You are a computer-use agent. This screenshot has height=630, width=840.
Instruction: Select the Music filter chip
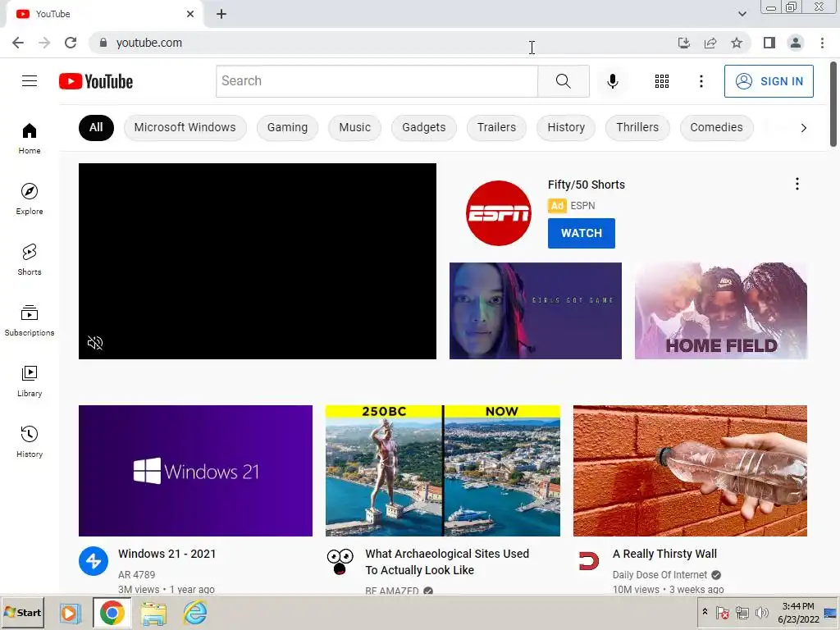[354, 127]
